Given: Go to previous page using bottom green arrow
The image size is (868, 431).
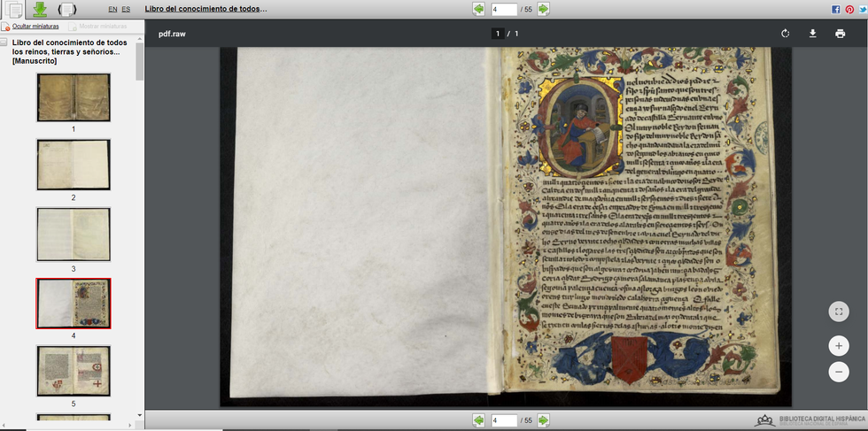Looking at the screenshot, I should [479, 420].
